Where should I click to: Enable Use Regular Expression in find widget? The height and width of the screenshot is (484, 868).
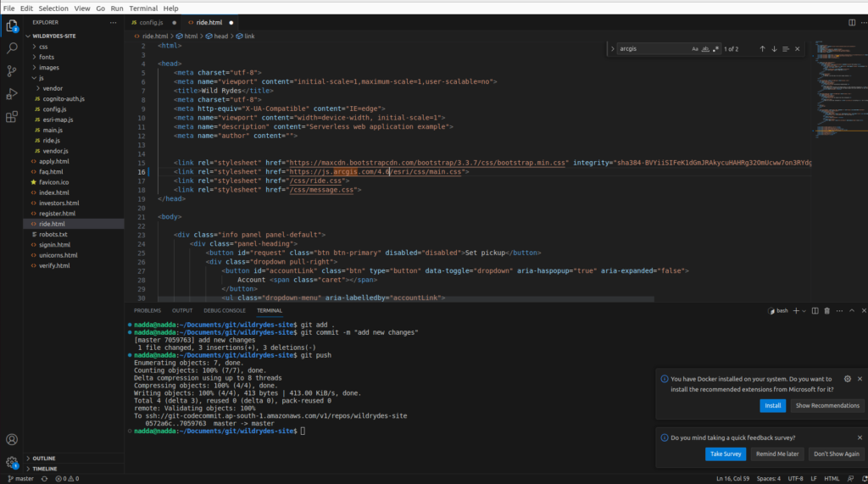pos(715,49)
